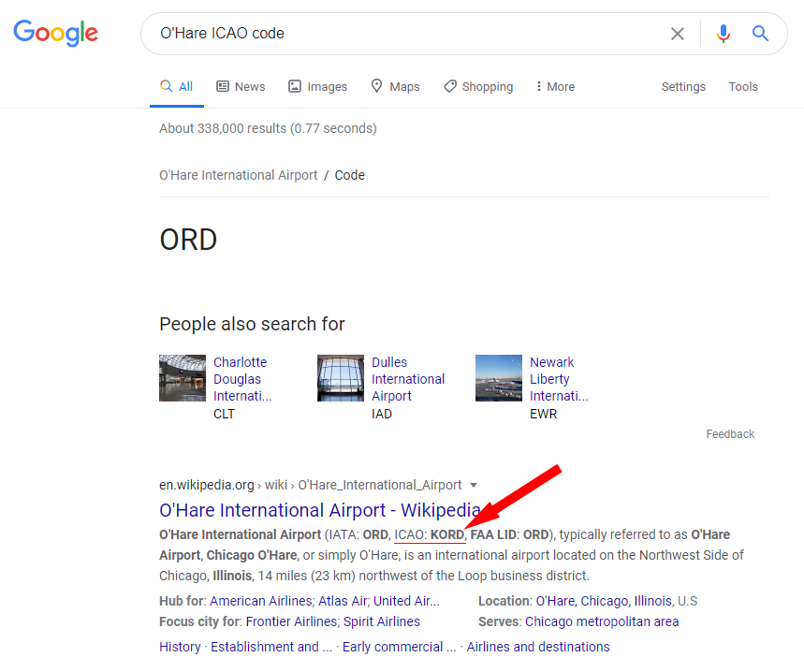Expand the Wikipedia result options arrow
The height and width of the screenshot is (672, 804).
[x=474, y=486]
